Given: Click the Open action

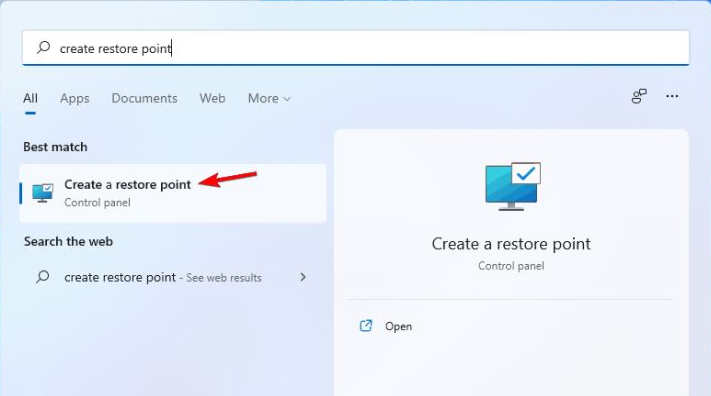Looking at the screenshot, I should (398, 326).
